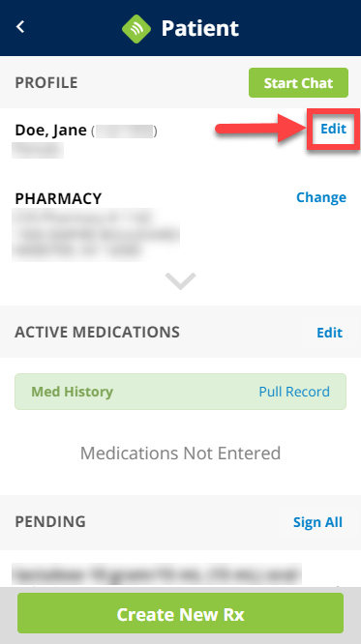361x644 pixels.
Task: Select the Med History label
Action: [x=72, y=392]
